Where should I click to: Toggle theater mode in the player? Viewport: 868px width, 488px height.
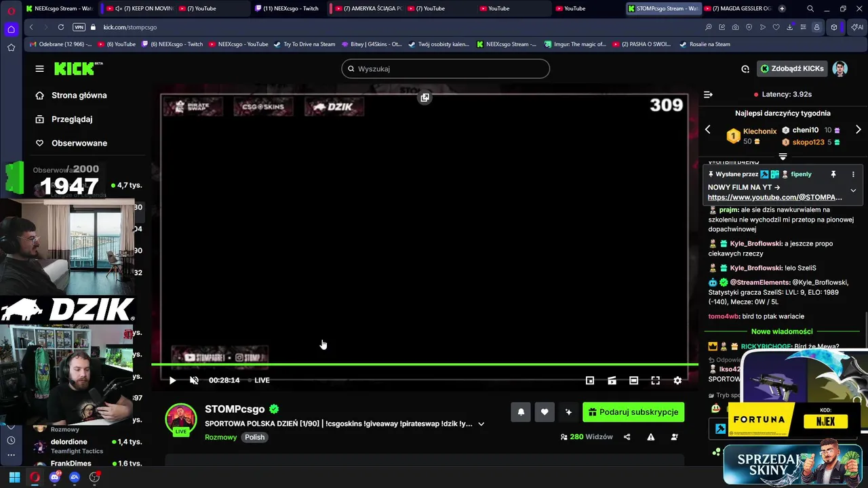tap(633, 380)
